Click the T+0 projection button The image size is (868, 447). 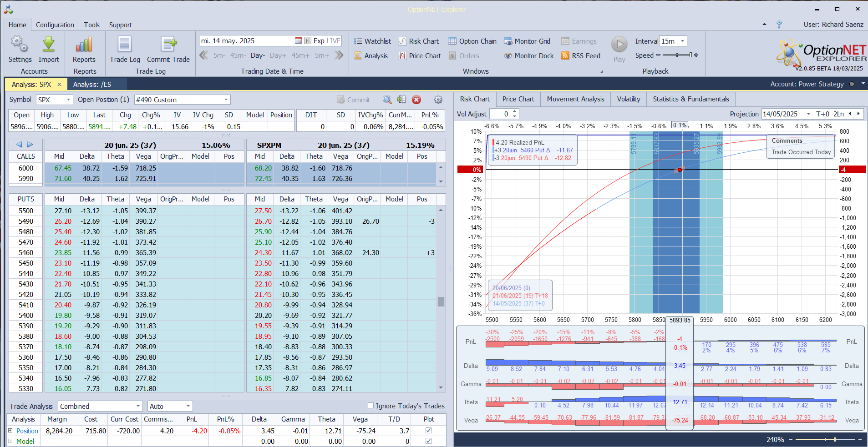pos(823,114)
